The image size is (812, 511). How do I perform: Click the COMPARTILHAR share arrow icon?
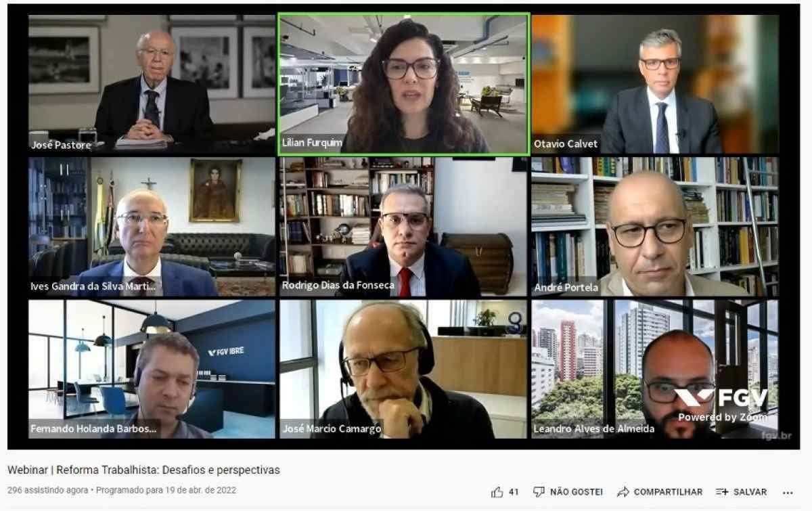tap(623, 492)
